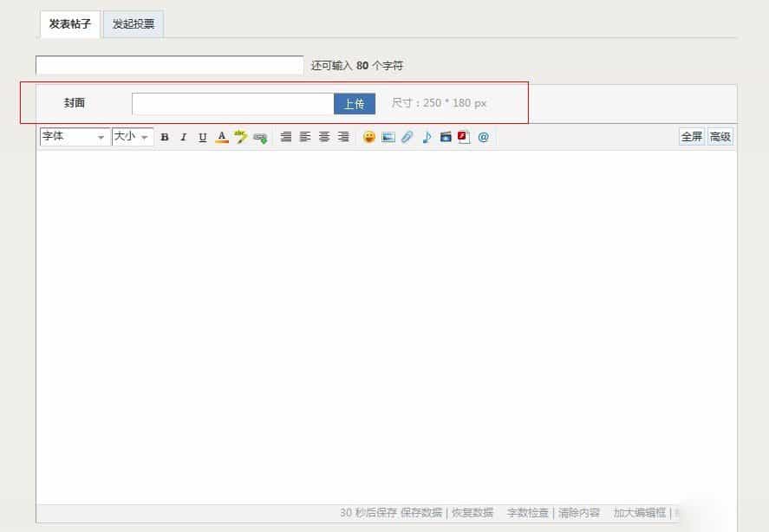This screenshot has width=769, height=532.
Task: Toggle underline formatting
Action: 201,136
